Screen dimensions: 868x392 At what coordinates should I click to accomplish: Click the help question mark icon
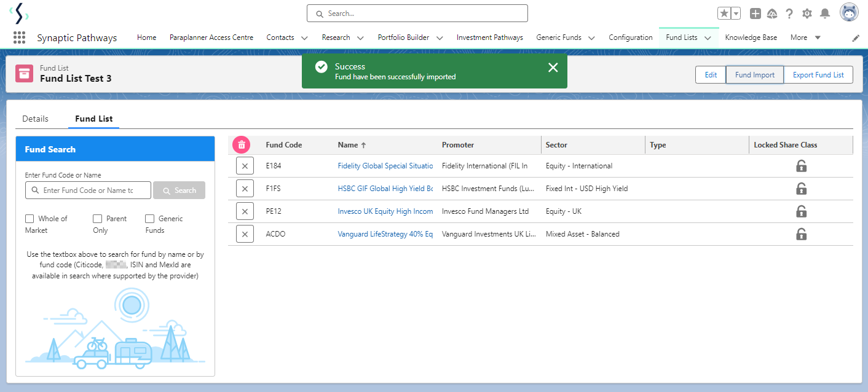pyautogui.click(x=789, y=14)
